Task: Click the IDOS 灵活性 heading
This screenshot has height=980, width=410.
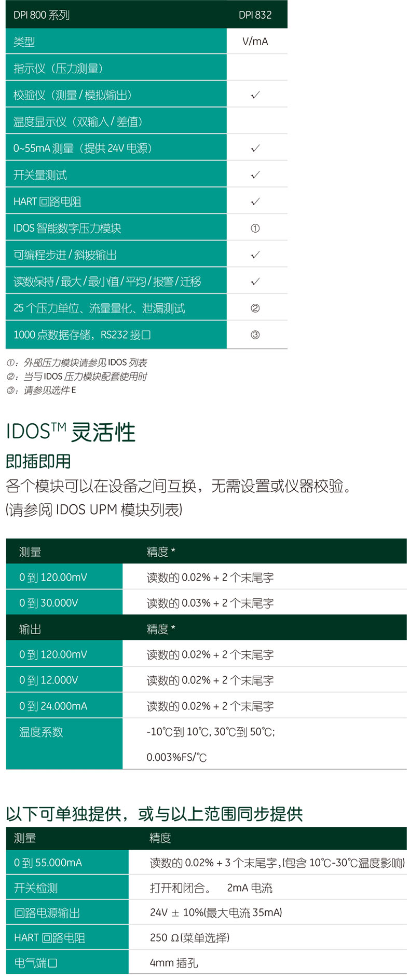Action: [71, 432]
